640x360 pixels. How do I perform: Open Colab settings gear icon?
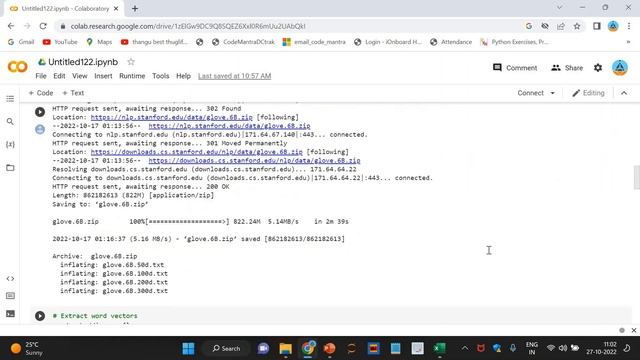[598, 68]
